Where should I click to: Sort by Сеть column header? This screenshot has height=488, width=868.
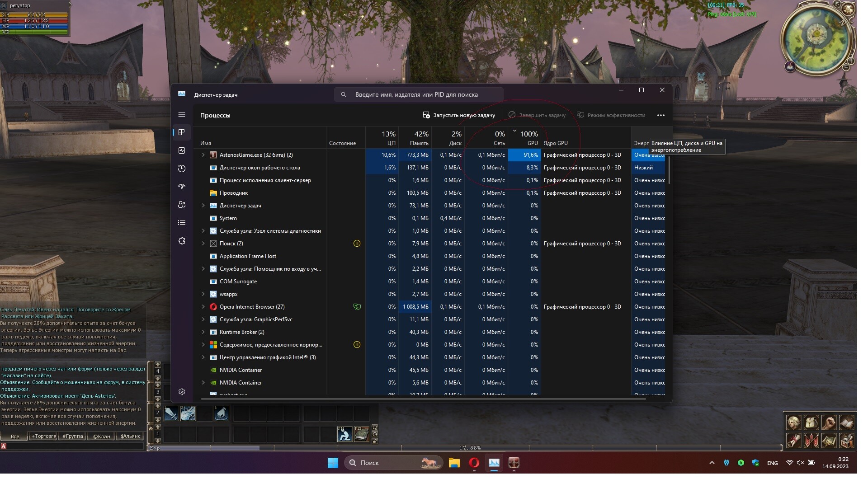pyautogui.click(x=486, y=138)
